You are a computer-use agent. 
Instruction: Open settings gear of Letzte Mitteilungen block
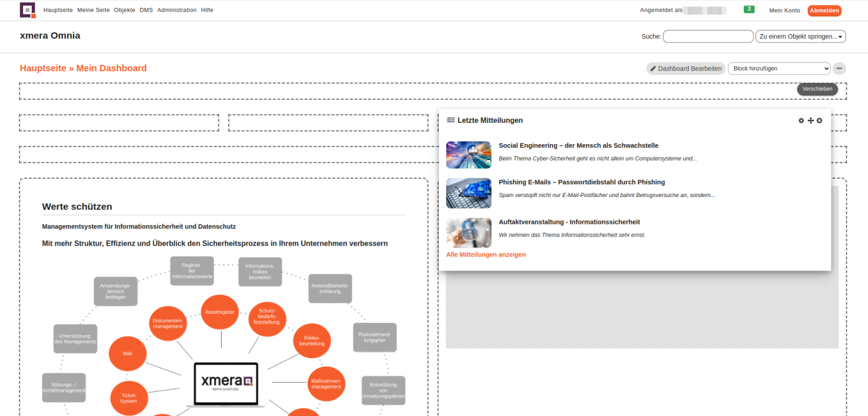pyautogui.click(x=801, y=121)
